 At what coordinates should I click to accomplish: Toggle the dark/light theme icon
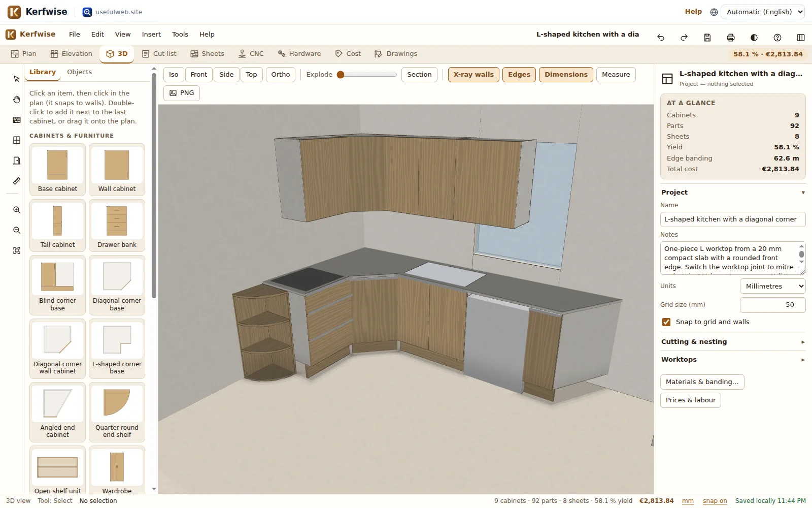click(x=754, y=37)
